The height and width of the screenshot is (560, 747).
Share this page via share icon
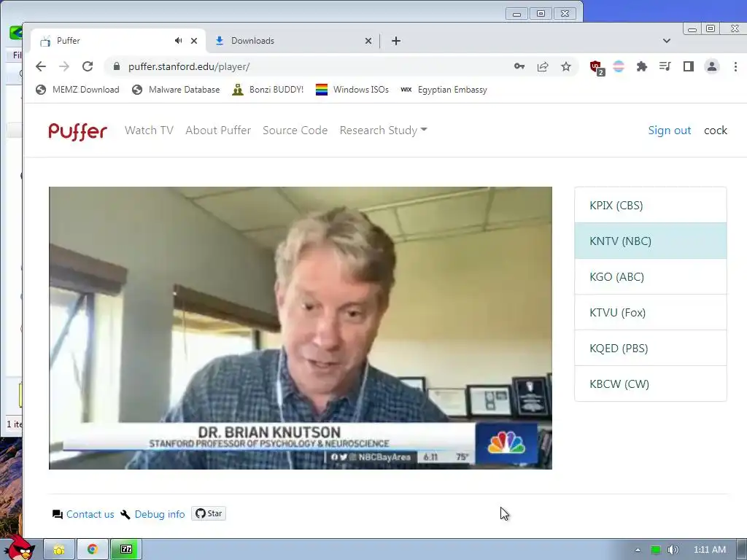pyautogui.click(x=543, y=66)
